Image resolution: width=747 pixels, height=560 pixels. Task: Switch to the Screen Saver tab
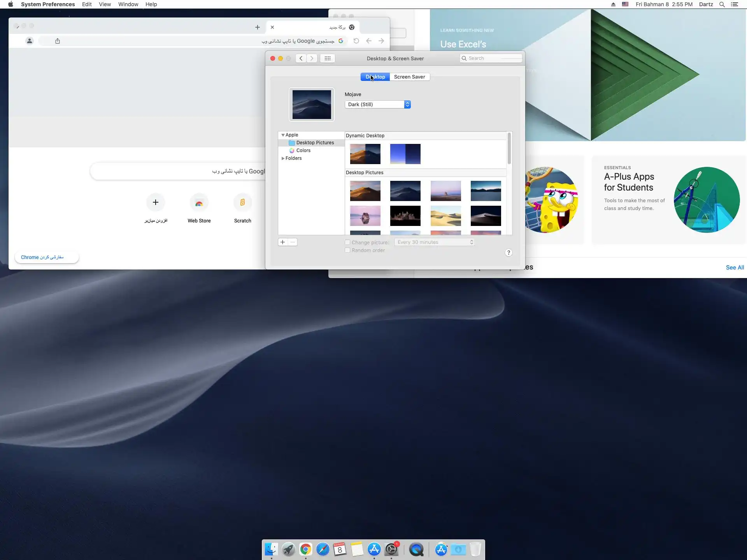tap(409, 77)
